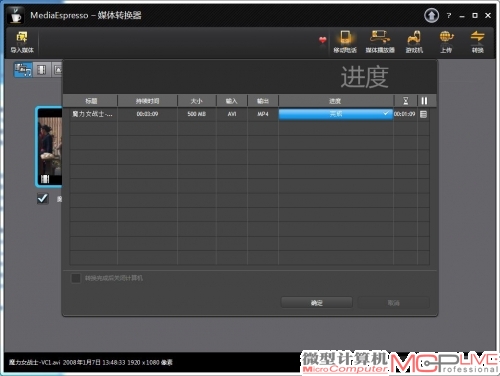The height and width of the screenshot is (376, 500).
Task: Maximize the MediaEspresso window
Action: point(475,15)
